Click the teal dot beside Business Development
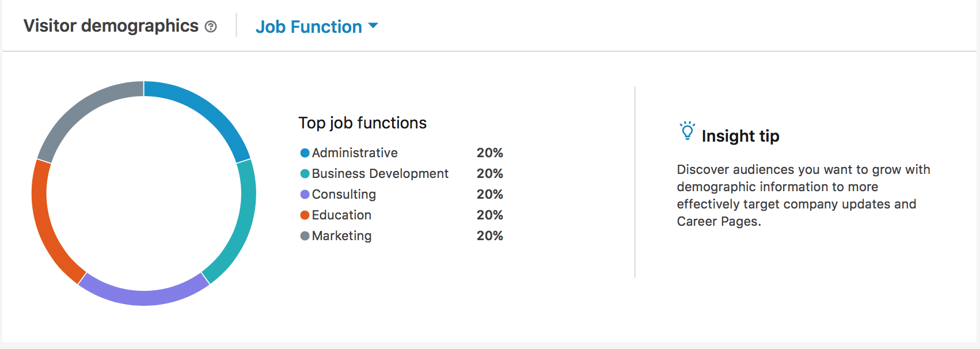 coord(305,174)
